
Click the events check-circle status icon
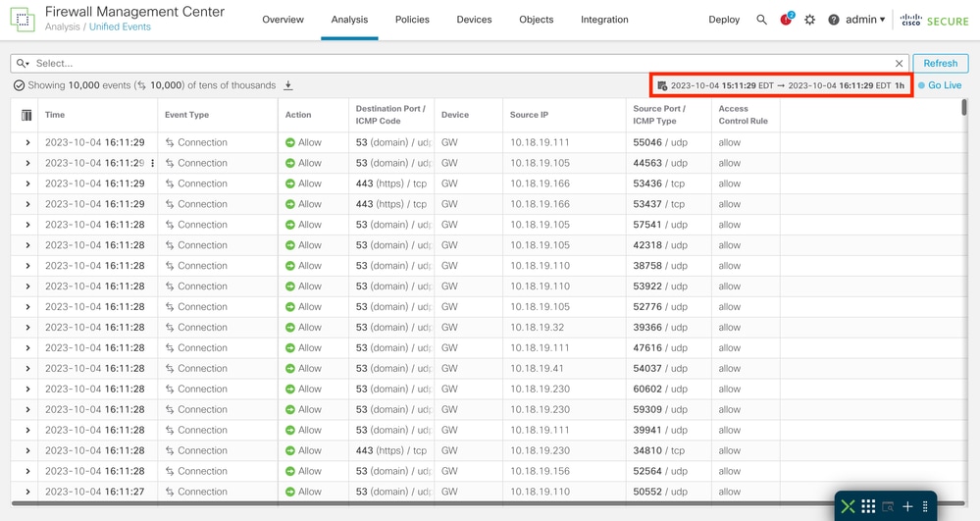click(x=20, y=85)
